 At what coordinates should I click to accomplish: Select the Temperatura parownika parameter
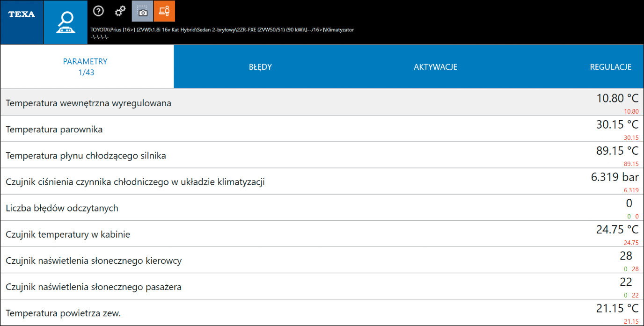click(54, 129)
